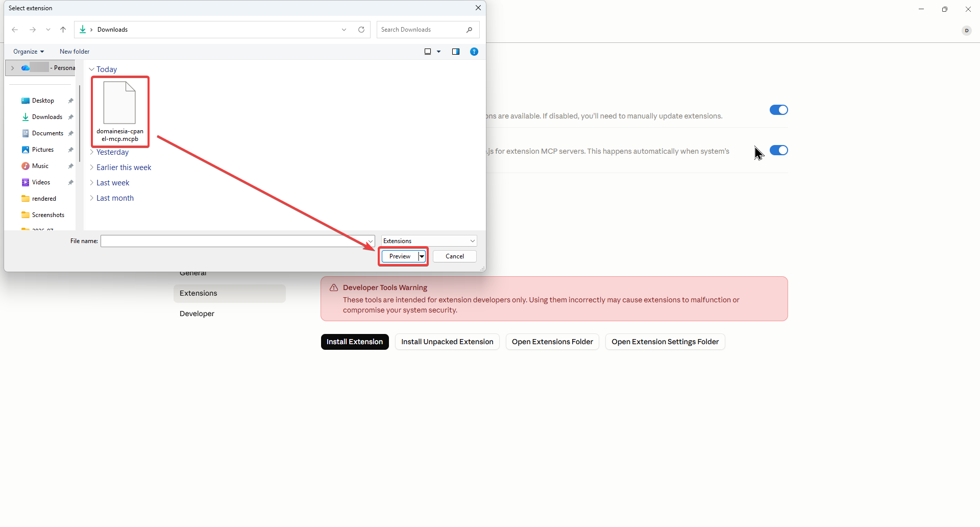
Task: Open Screenshots folder in navigation pane
Action: (48, 215)
